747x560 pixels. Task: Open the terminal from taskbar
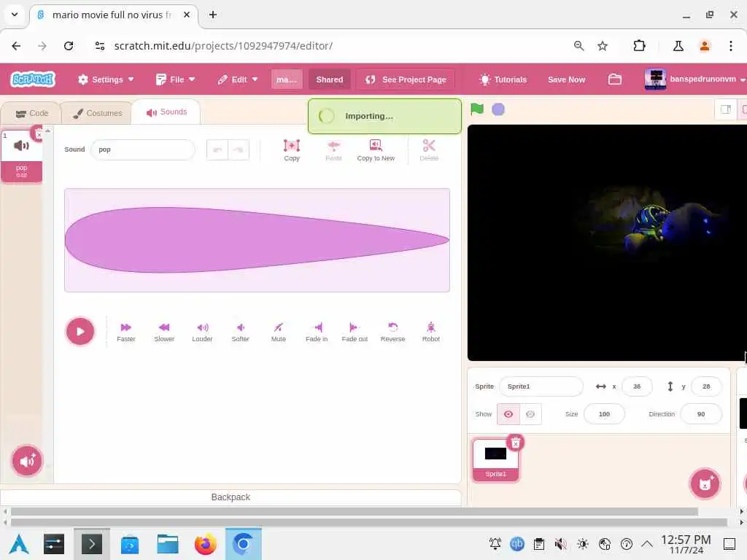tap(92, 544)
